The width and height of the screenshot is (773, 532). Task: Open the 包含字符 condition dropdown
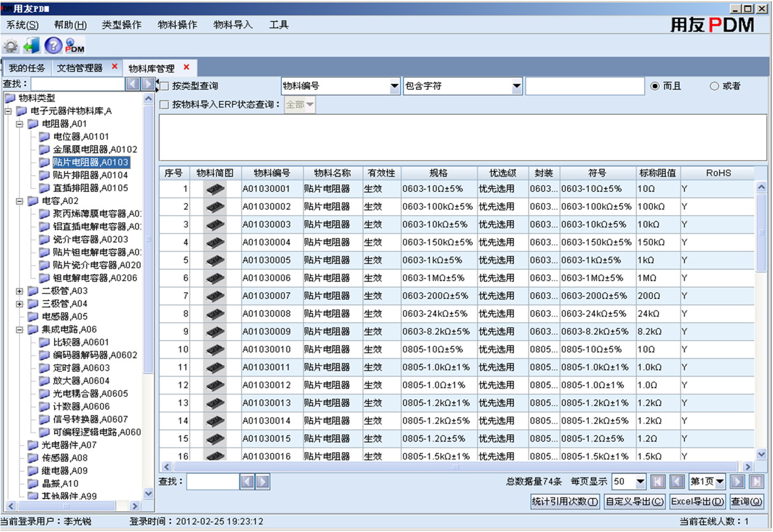pos(517,86)
